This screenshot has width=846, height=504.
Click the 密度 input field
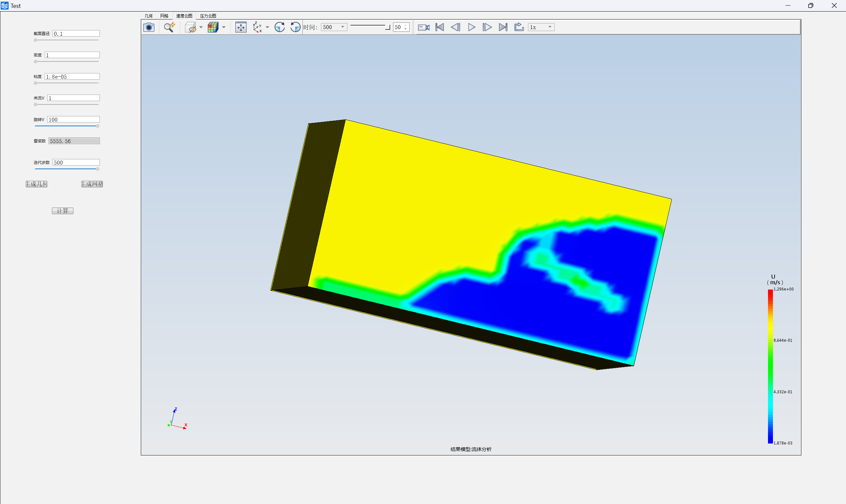click(x=72, y=55)
